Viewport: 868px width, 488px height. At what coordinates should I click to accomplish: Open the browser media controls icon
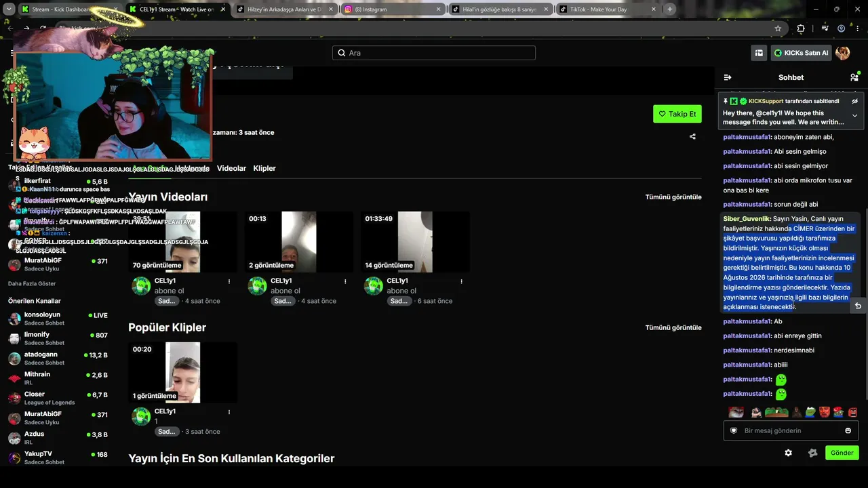[825, 28]
